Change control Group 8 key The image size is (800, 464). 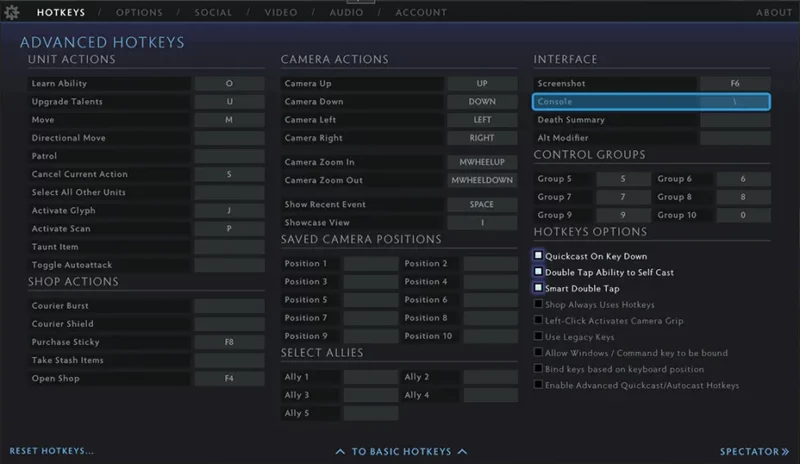coord(743,197)
